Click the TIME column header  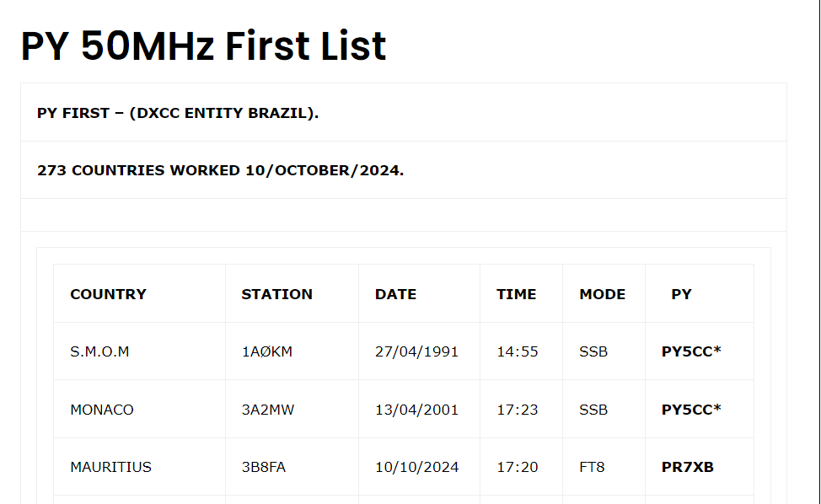[x=516, y=294]
